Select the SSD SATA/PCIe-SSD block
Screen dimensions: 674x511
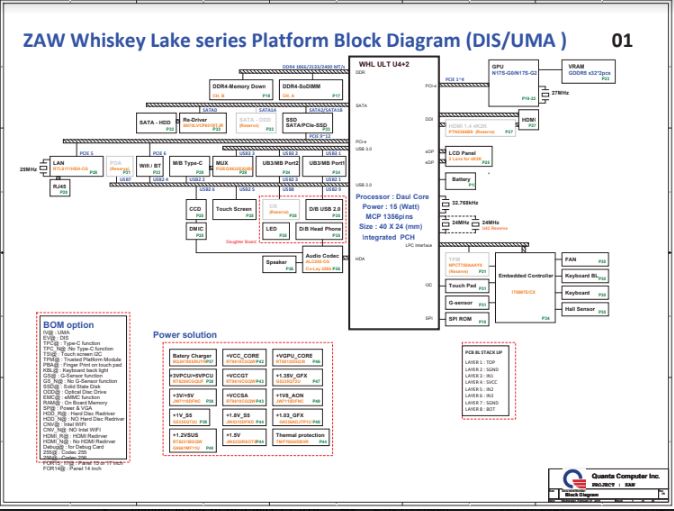[308, 123]
